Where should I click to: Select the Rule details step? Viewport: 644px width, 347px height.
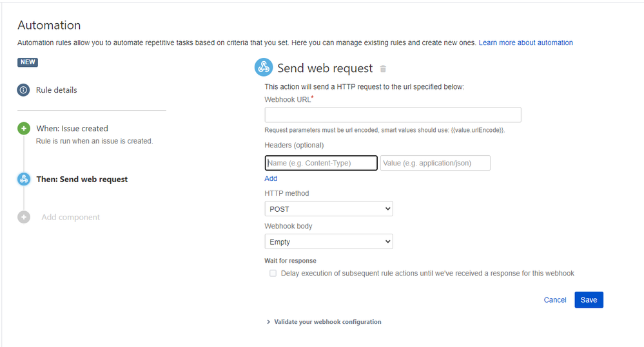point(57,90)
